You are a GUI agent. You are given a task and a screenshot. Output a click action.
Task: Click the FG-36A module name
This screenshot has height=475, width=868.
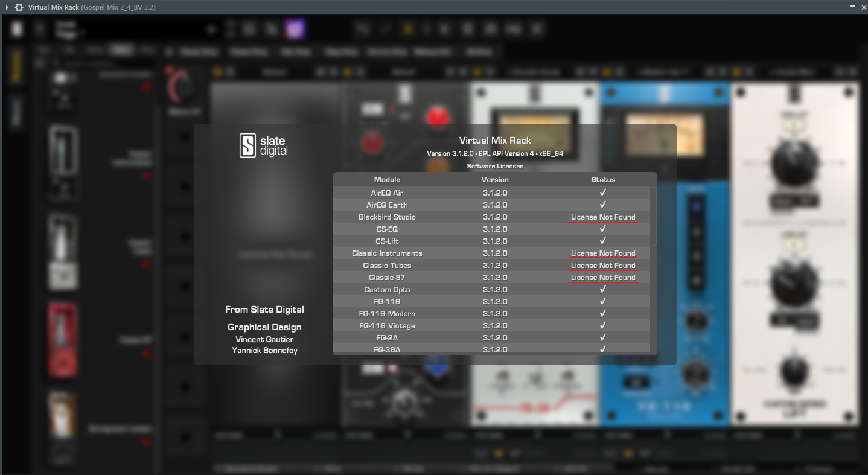387,349
